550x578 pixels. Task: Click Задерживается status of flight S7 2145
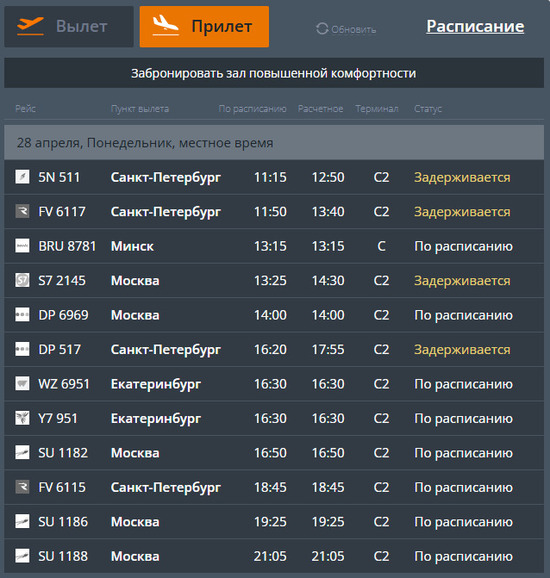click(462, 281)
